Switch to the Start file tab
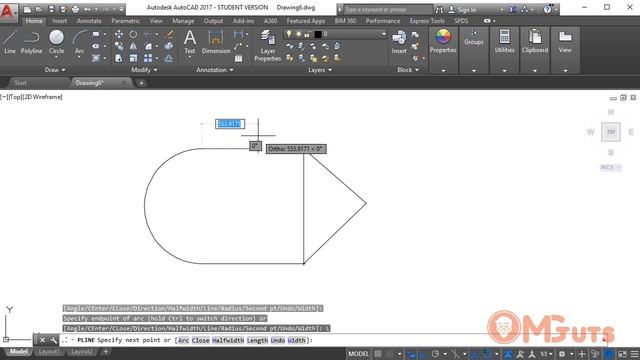The height and width of the screenshot is (360, 640). point(20,83)
